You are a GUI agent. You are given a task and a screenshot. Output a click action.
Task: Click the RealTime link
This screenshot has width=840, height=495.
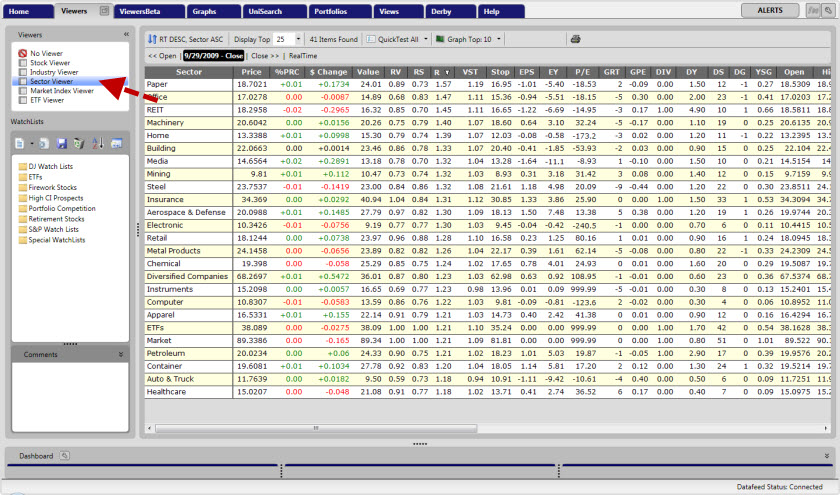pos(304,56)
